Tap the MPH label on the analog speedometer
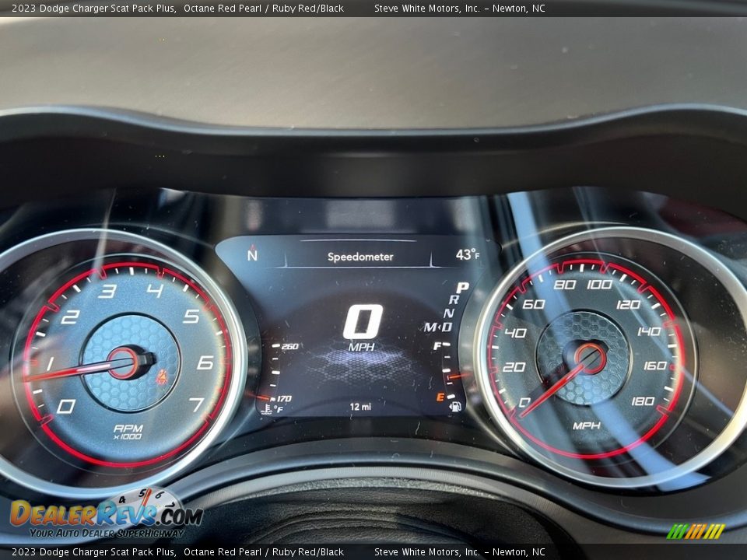This screenshot has width=747, height=560. [x=587, y=425]
